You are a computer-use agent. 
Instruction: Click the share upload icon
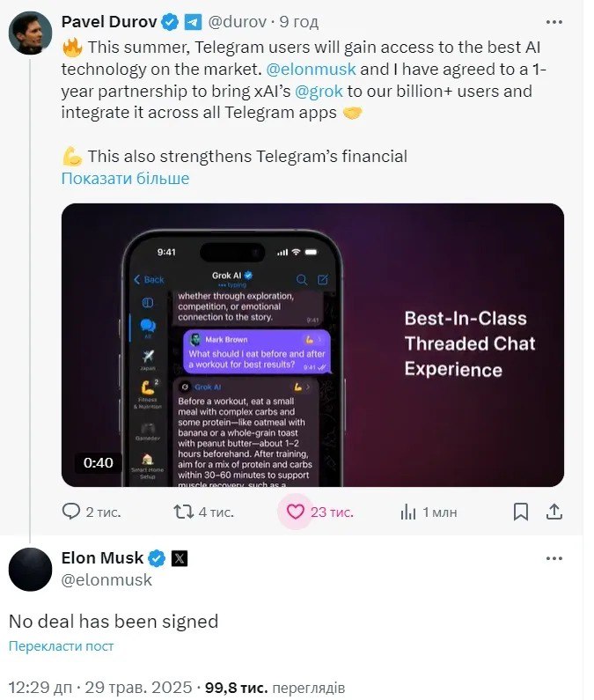554,512
